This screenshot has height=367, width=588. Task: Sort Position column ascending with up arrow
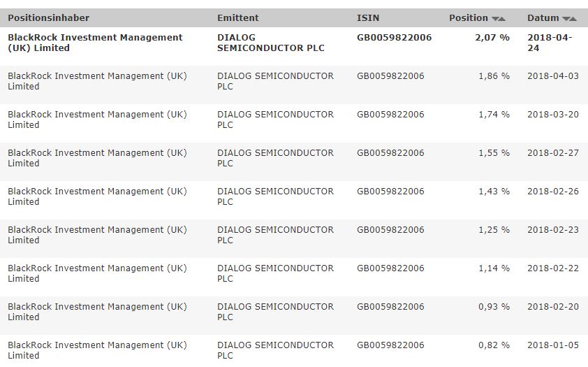point(502,19)
